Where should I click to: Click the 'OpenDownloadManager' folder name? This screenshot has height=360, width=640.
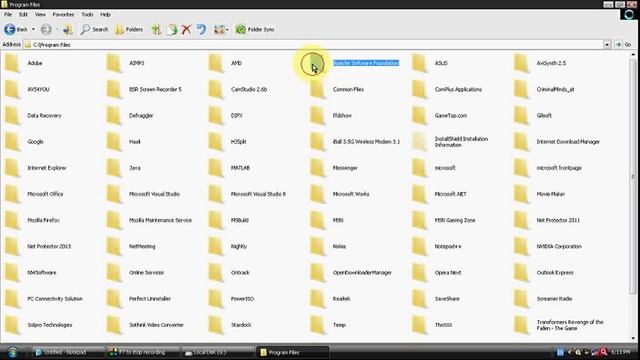point(362,272)
